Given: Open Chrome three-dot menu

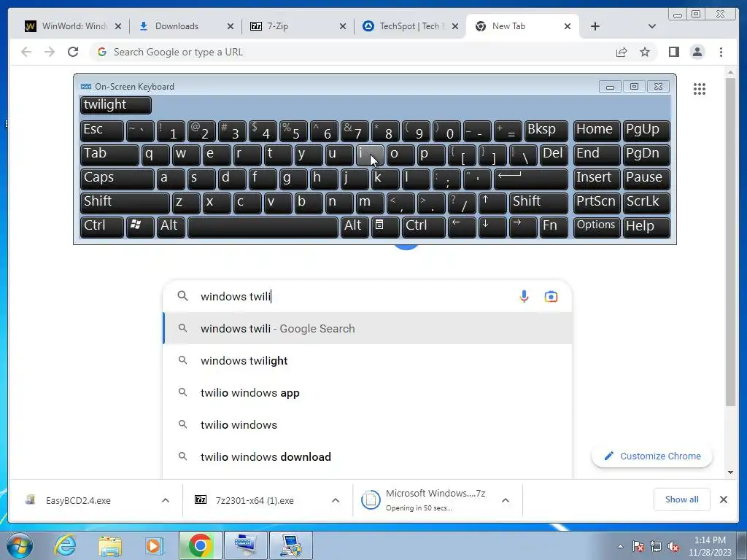Looking at the screenshot, I should pyautogui.click(x=721, y=52).
